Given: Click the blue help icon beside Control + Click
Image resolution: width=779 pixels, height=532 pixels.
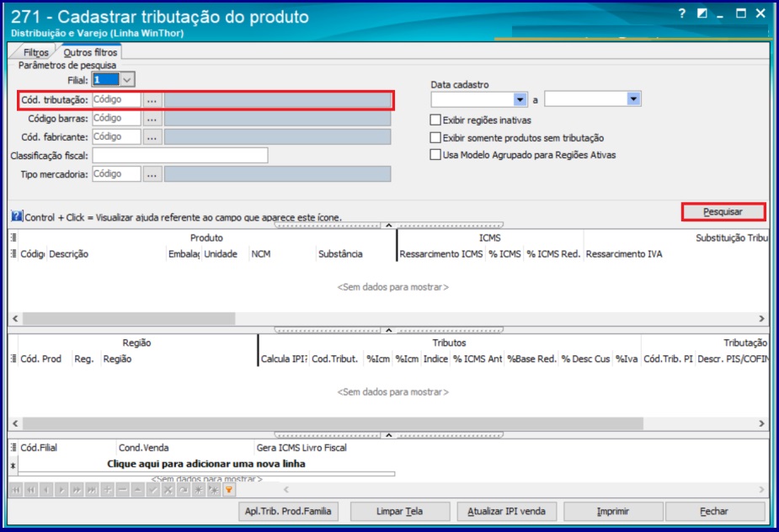Looking at the screenshot, I should click(16, 216).
